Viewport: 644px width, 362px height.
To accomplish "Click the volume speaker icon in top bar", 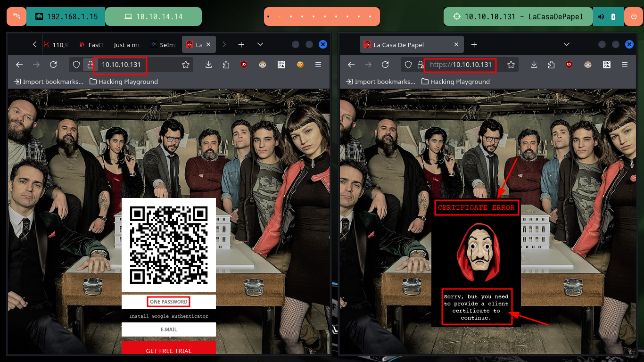I will click(601, 16).
